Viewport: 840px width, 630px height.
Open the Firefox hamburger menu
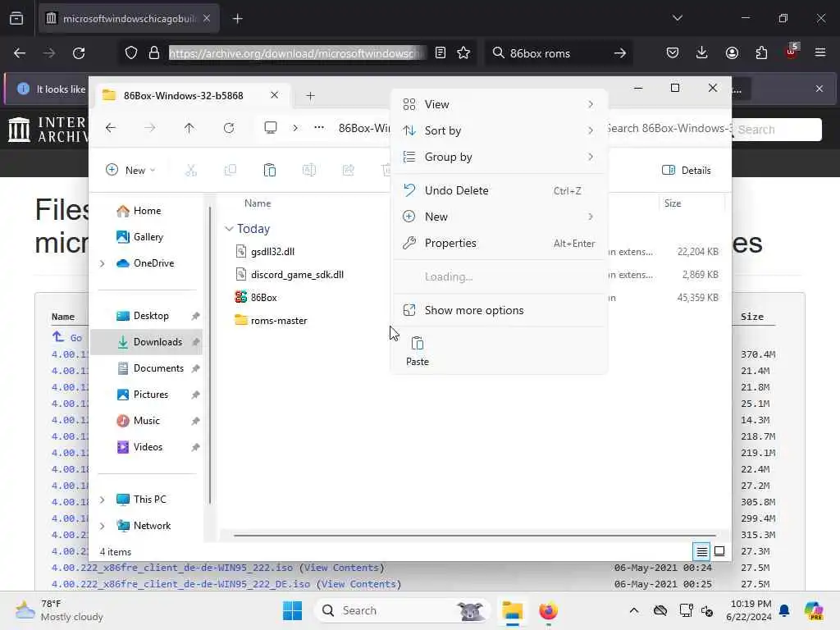click(820, 53)
